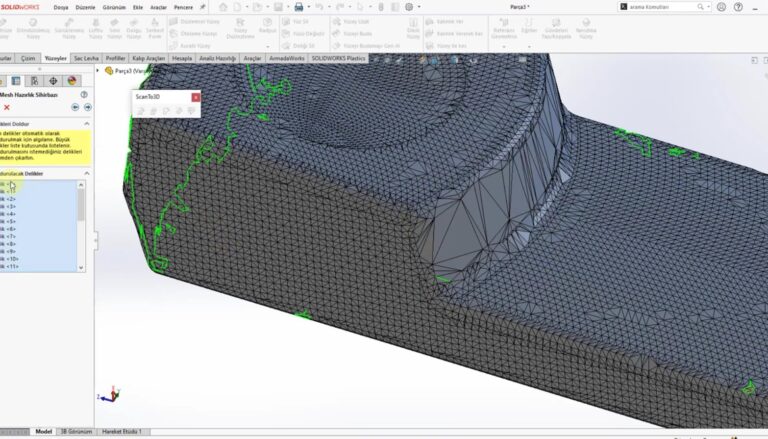
Task: Switch to the Sac Levha tab
Action: pos(86,58)
